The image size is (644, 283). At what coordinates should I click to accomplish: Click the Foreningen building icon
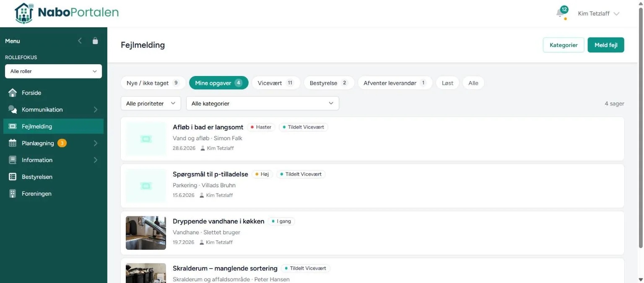(13, 194)
